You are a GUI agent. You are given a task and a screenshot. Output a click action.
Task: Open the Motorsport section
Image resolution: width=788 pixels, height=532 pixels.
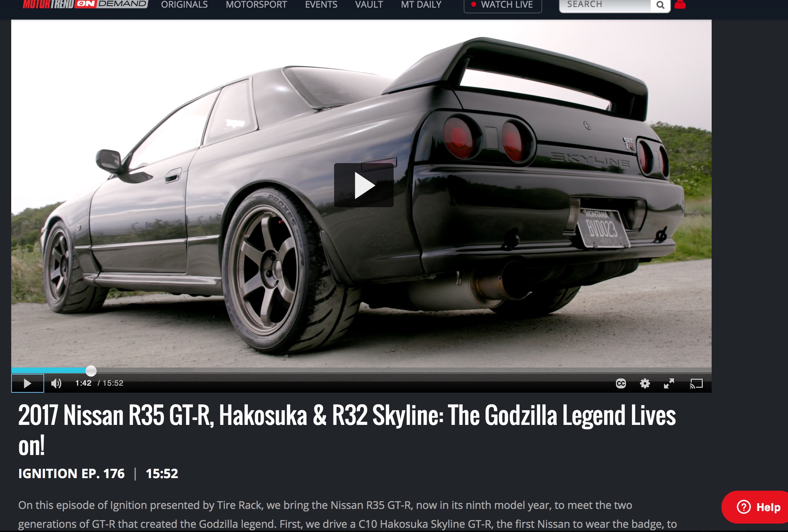point(256,5)
